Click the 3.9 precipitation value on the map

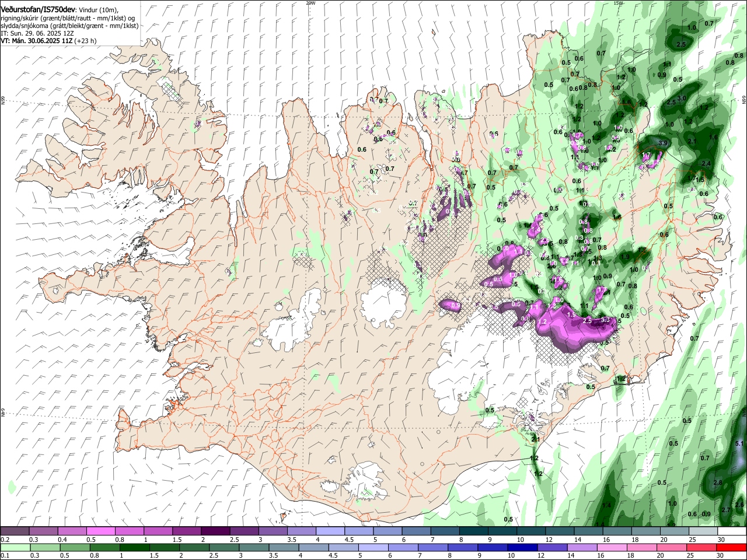[x=662, y=143]
